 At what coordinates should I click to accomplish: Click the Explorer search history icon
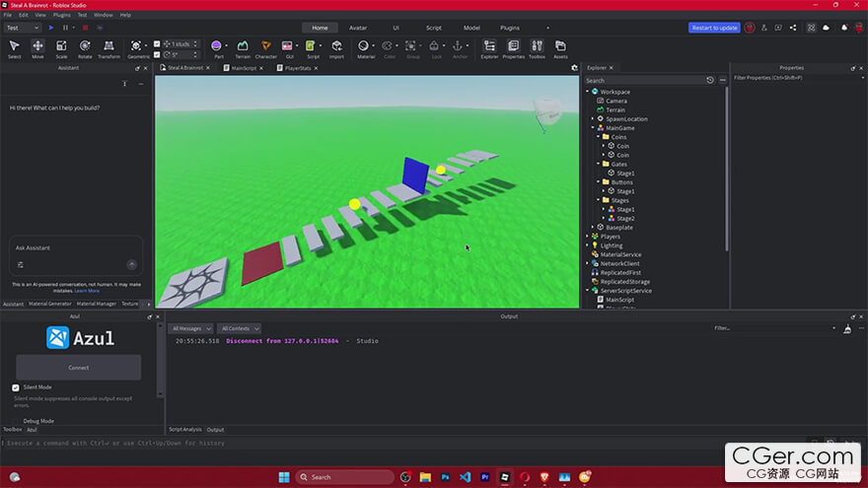point(709,80)
